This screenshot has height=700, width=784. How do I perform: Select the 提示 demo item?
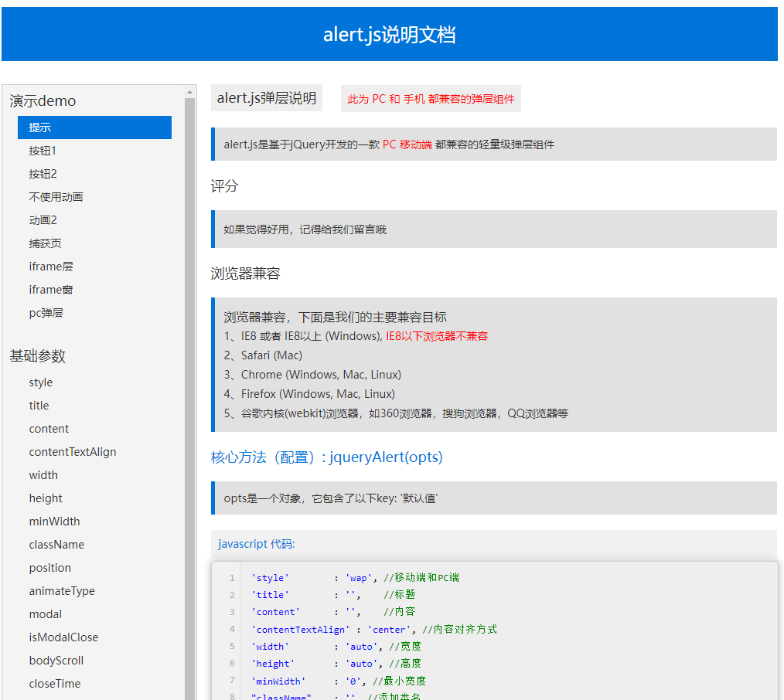(94, 127)
